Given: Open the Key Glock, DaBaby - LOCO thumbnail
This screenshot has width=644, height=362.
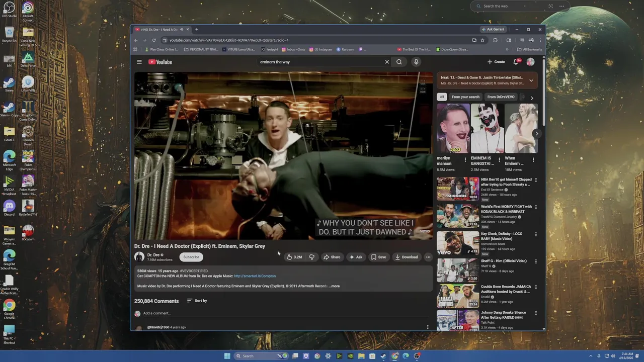Looking at the screenshot, I should [458, 243].
